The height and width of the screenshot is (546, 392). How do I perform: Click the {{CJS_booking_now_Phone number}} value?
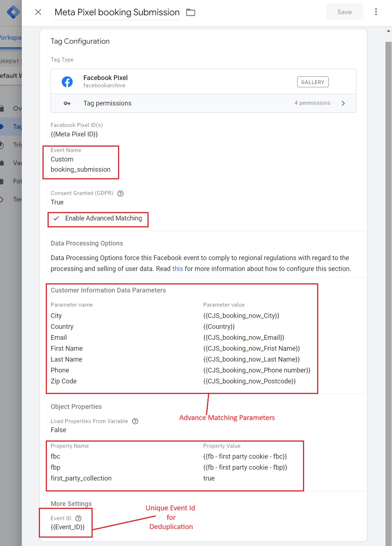tap(257, 370)
